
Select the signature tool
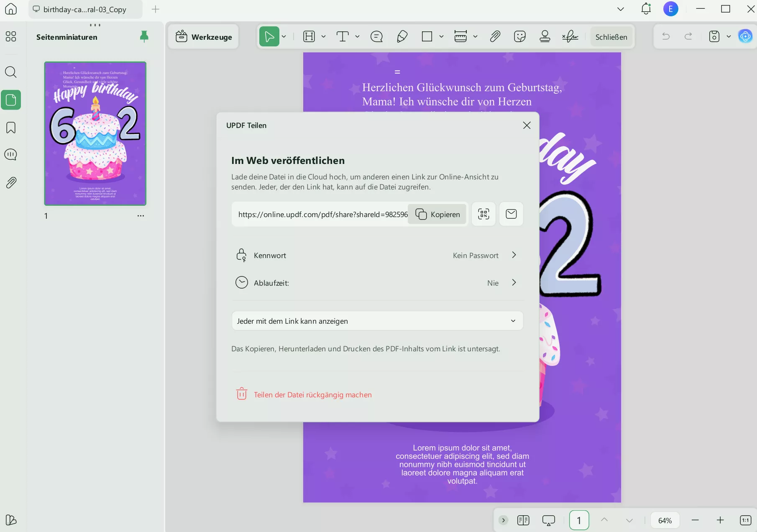coord(570,37)
